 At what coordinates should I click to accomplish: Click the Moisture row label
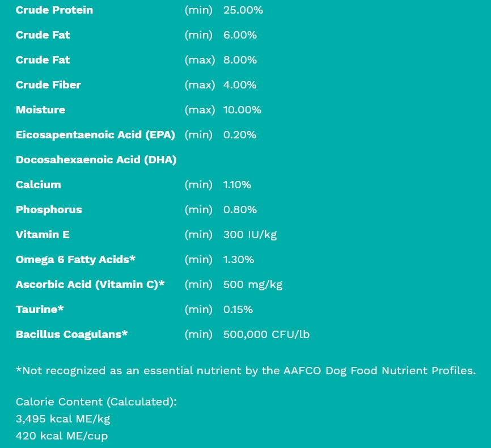coord(40,110)
